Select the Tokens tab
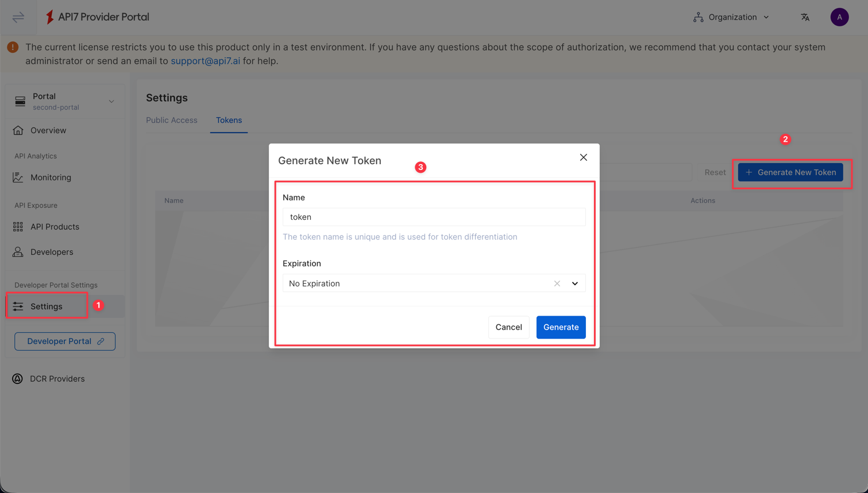Viewport: 868px width, 493px height. (229, 120)
